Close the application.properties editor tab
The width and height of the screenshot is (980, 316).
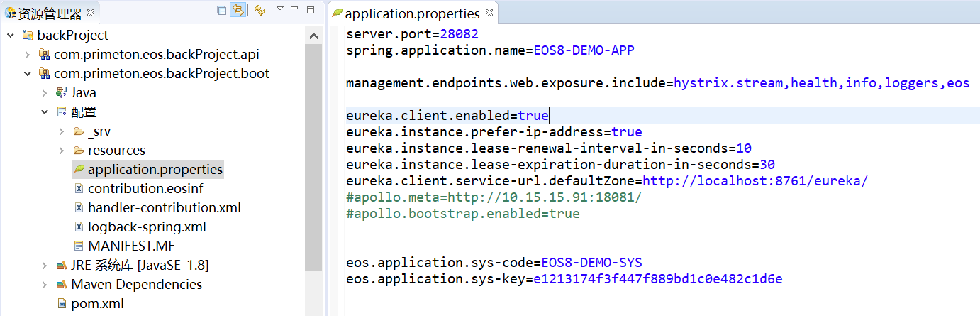[489, 13]
